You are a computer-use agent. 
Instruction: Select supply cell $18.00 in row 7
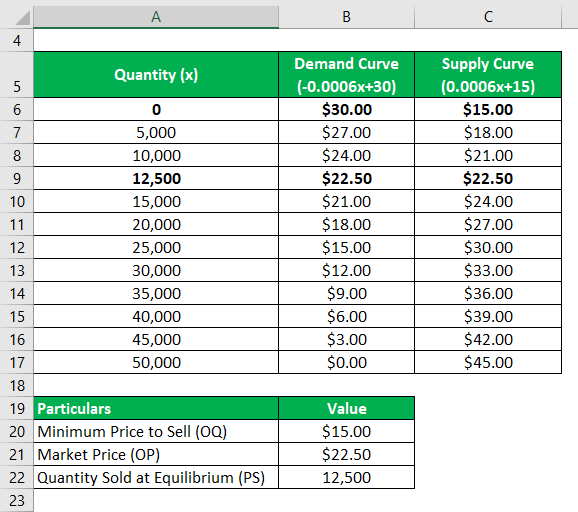click(488, 132)
